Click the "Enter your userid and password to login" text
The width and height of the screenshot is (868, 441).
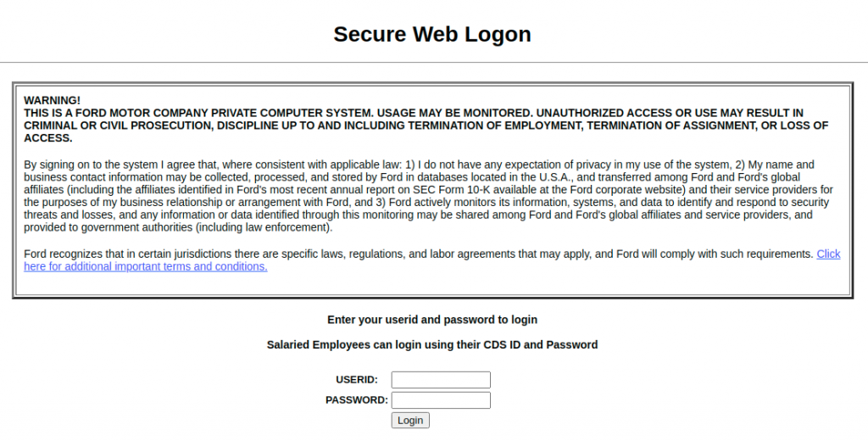pyautogui.click(x=432, y=320)
